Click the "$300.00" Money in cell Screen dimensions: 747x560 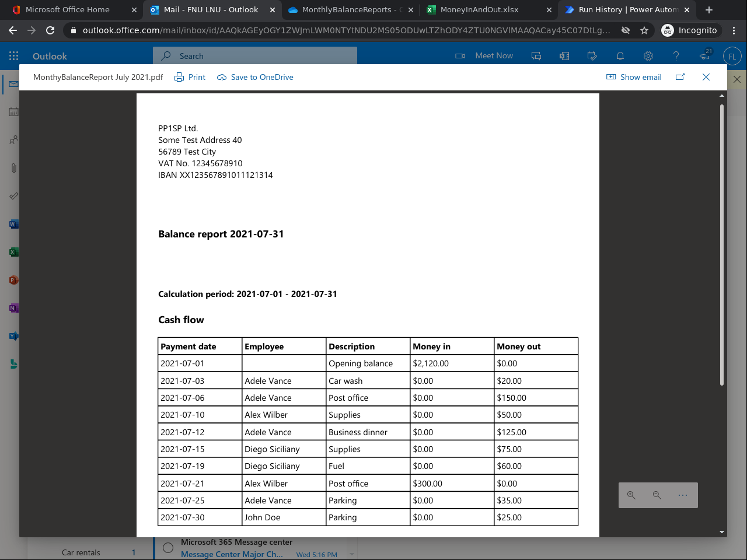(452, 484)
